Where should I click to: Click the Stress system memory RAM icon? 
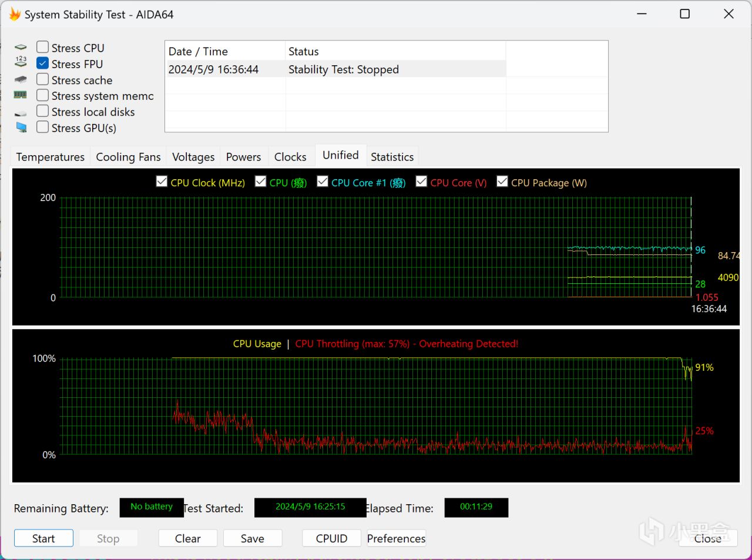click(21, 95)
